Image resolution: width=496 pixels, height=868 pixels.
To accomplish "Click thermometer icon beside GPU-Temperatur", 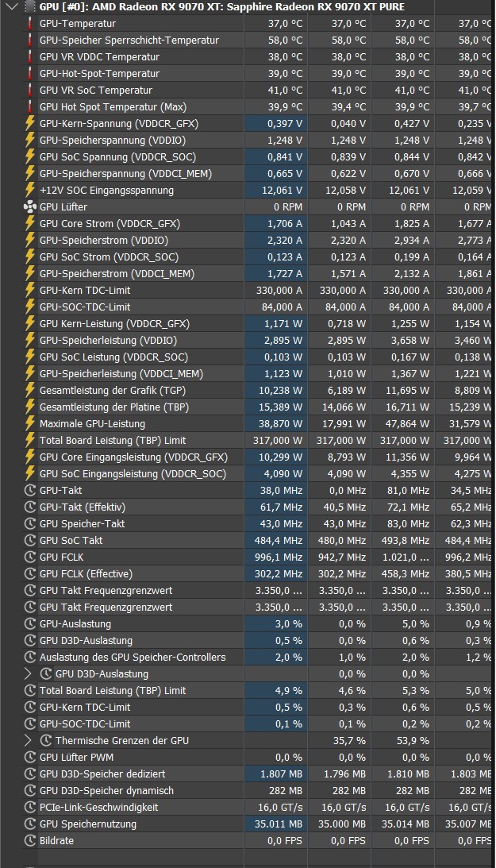I will click(30, 23).
